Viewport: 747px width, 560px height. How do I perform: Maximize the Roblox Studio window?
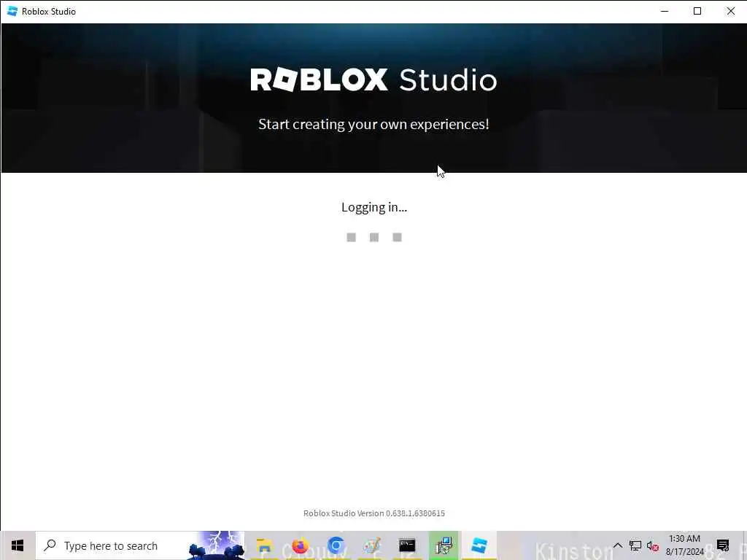click(x=697, y=11)
